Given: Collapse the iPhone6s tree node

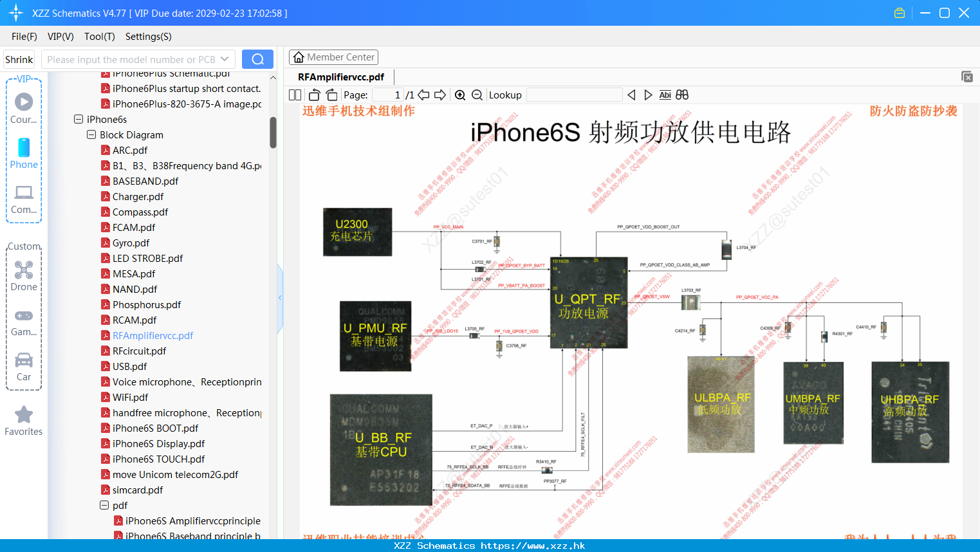Looking at the screenshot, I should (79, 119).
